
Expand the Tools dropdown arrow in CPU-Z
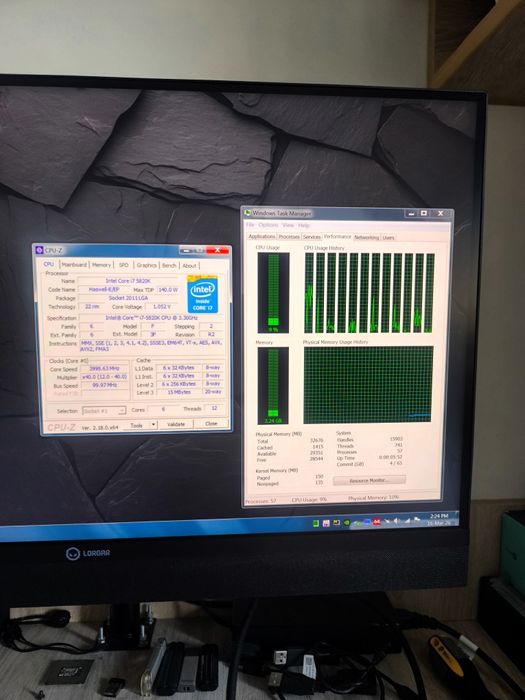tap(153, 425)
